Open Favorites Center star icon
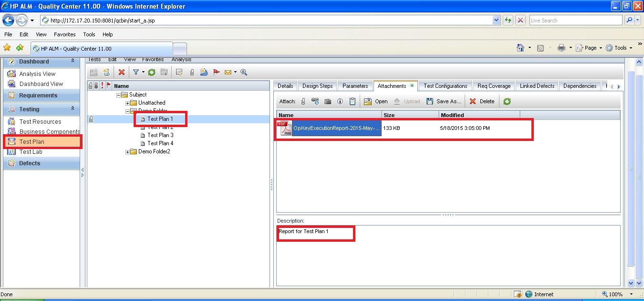644x301 pixels. 7,48
